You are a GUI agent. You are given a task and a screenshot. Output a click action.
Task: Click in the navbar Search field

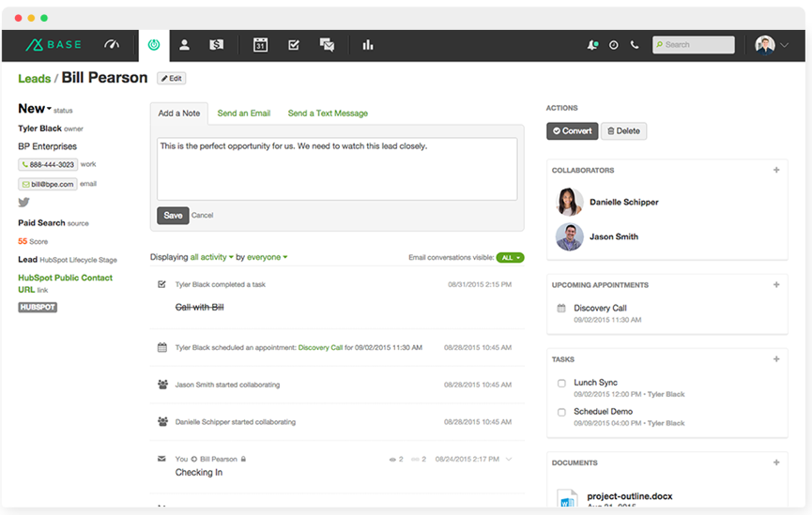click(x=694, y=45)
